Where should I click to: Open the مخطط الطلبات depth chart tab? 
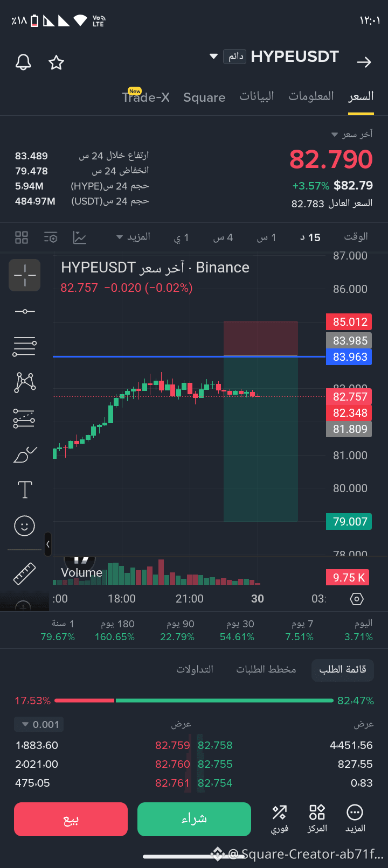pos(266,669)
